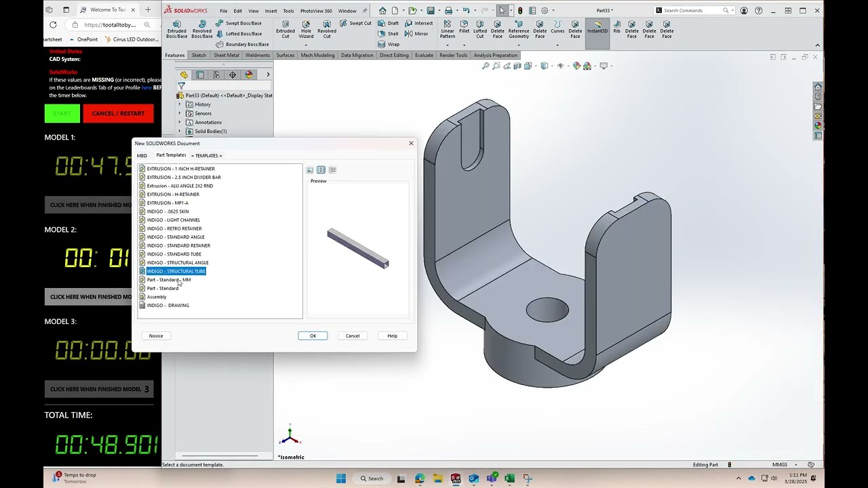Screen dimensions: 868x488
Task: Click OK in New SOLIDWORKS Document dialog
Action: 313,335
